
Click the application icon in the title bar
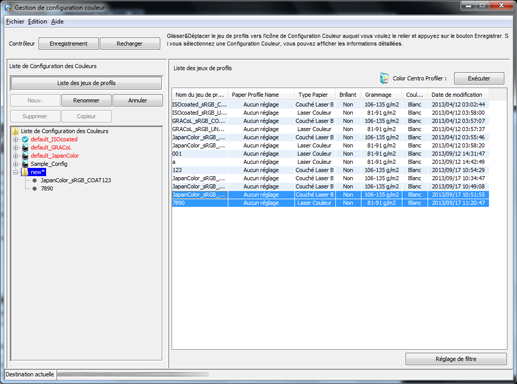[x=8, y=7]
